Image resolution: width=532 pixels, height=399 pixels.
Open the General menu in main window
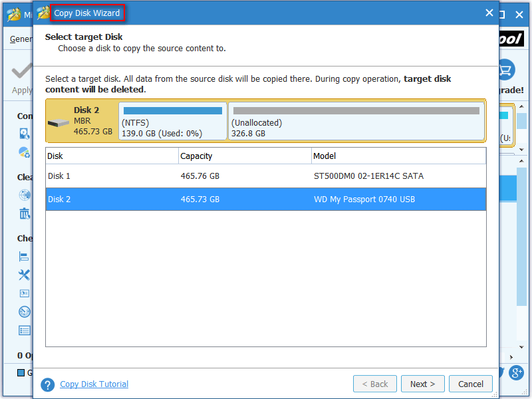21,39
